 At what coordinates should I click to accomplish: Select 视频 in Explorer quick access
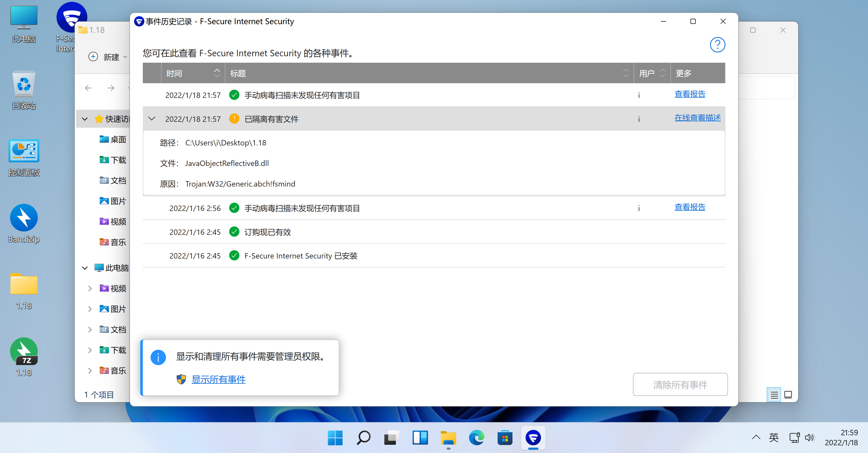click(113, 221)
